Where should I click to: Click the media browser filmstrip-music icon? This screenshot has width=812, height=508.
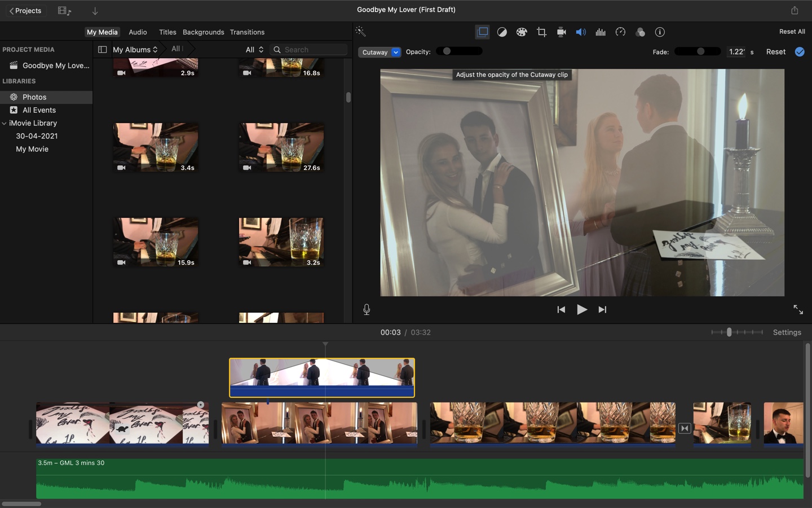(64, 11)
